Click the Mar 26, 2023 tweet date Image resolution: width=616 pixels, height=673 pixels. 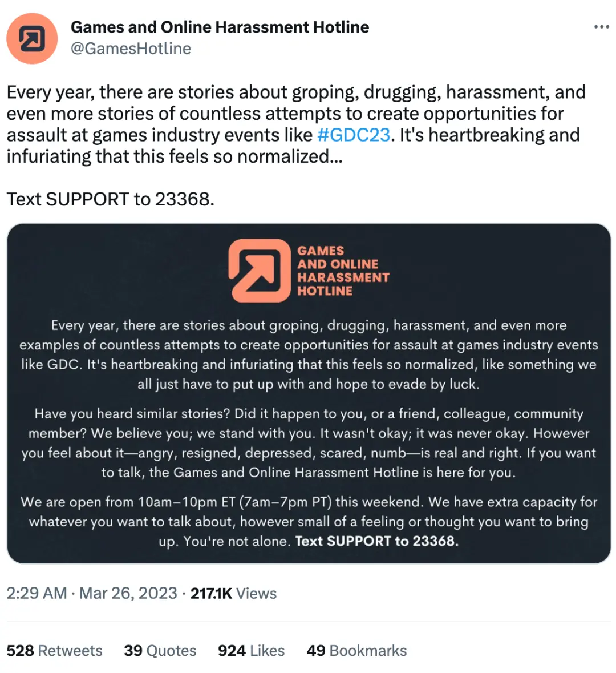pos(128,593)
